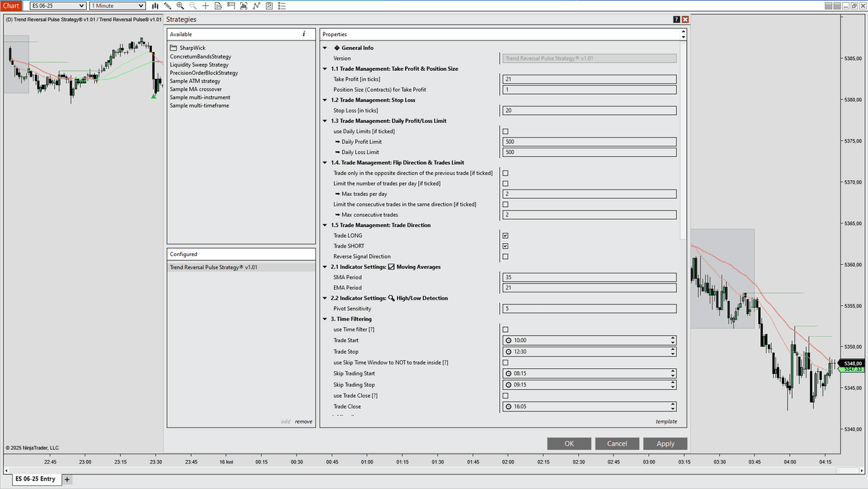Open the 1 Minute interval dropdown
Screen dimensions: 868x489
coord(118,6)
